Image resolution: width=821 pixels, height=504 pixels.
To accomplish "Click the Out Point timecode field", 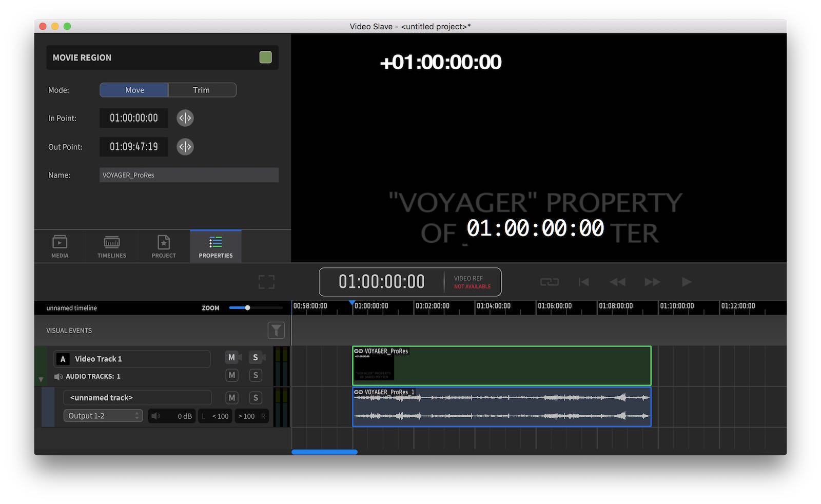I will coord(134,147).
